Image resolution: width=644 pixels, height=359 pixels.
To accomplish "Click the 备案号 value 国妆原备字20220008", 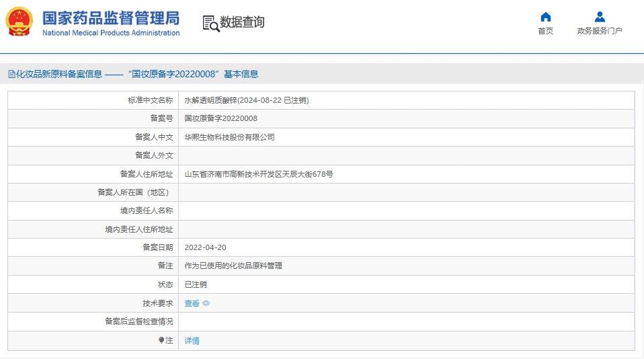I will (x=220, y=118).
